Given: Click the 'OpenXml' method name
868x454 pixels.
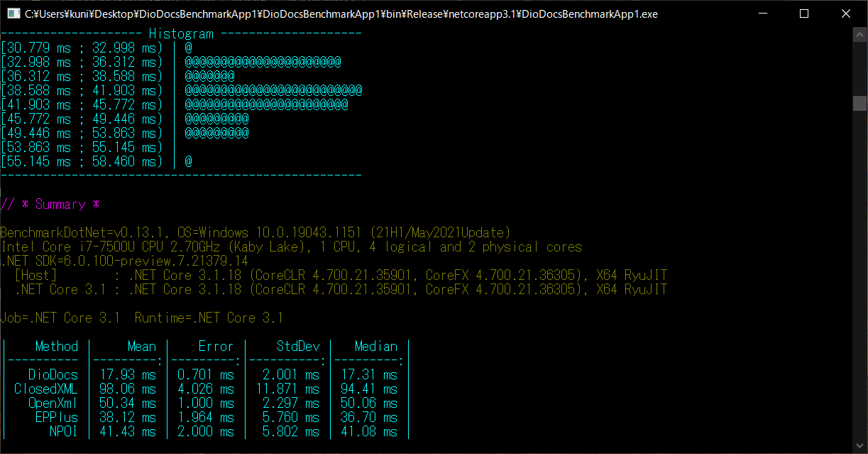Looking at the screenshot, I should (x=53, y=403).
